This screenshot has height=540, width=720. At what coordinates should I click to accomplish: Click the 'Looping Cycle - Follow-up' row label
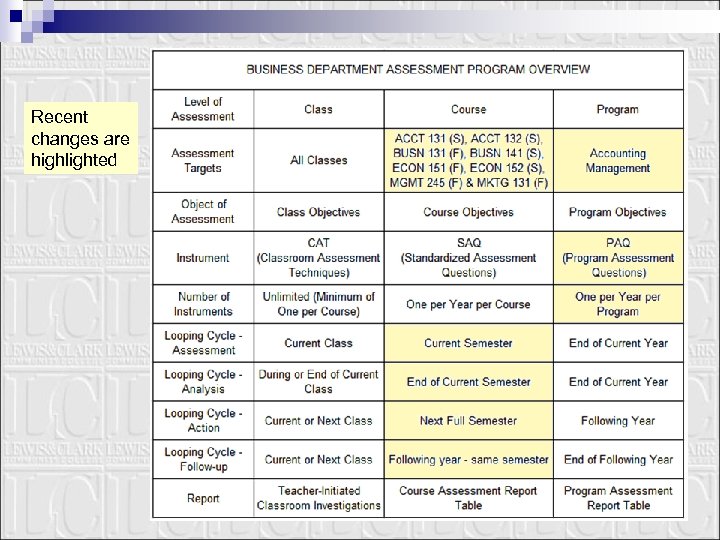(203, 459)
